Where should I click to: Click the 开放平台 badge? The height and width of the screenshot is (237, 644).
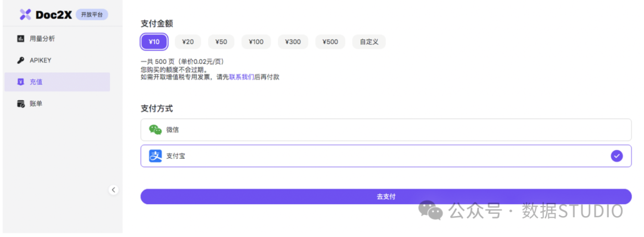pos(92,15)
